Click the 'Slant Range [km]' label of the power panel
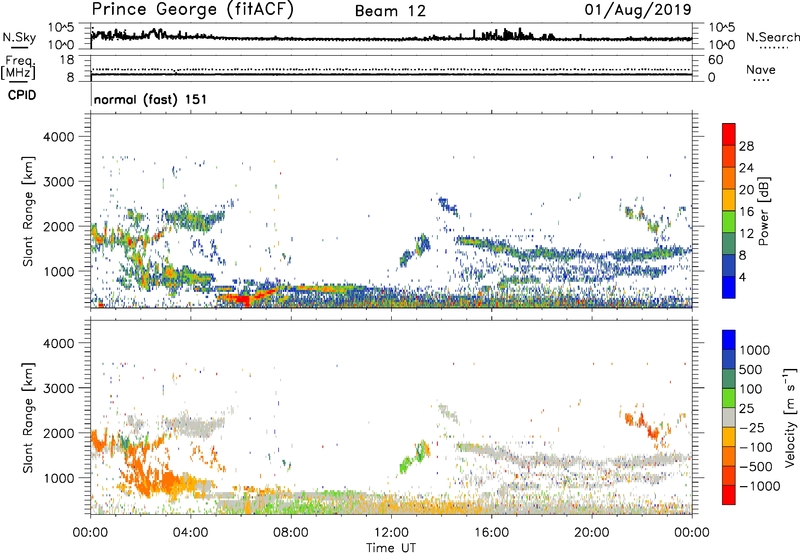The image size is (800, 554). pos(28,211)
